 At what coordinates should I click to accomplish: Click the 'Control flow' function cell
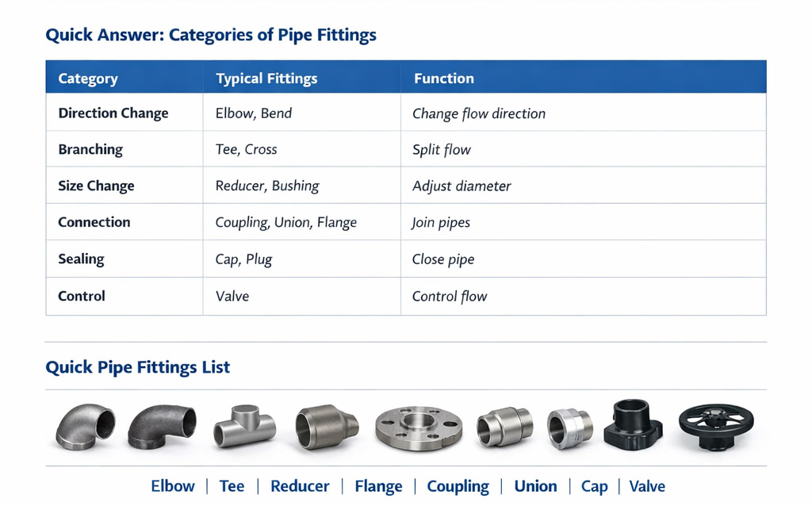pyautogui.click(x=450, y=297)
